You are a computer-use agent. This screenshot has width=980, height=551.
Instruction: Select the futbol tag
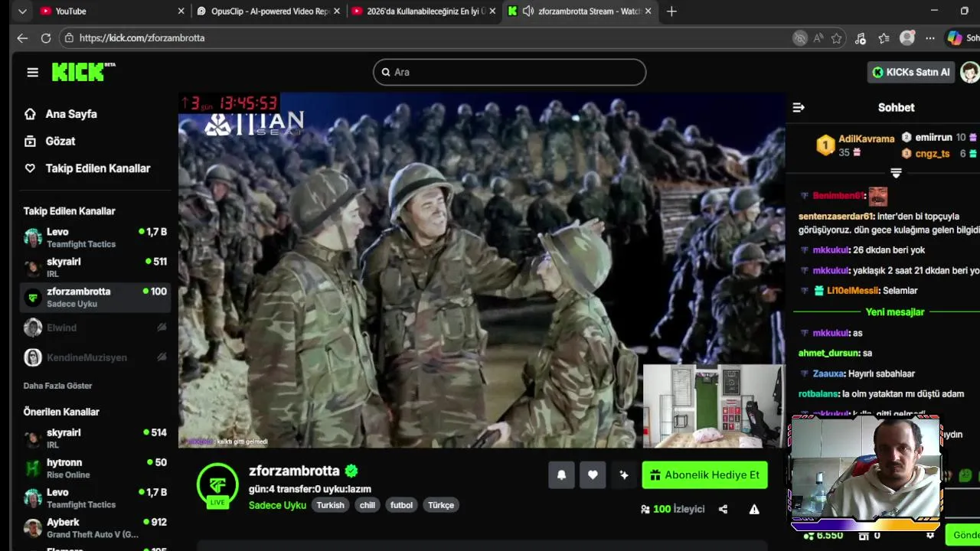click(x=401, y=505)
